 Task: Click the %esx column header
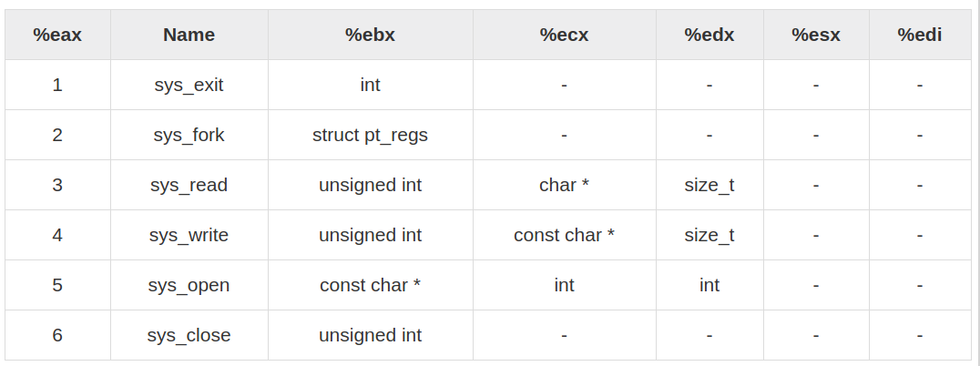(x=816, y=35)
